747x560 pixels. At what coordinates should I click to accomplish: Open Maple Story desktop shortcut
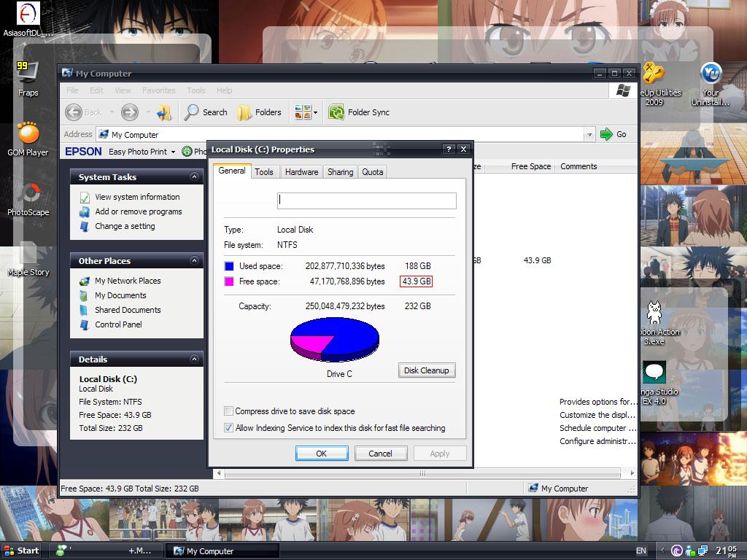28,258
